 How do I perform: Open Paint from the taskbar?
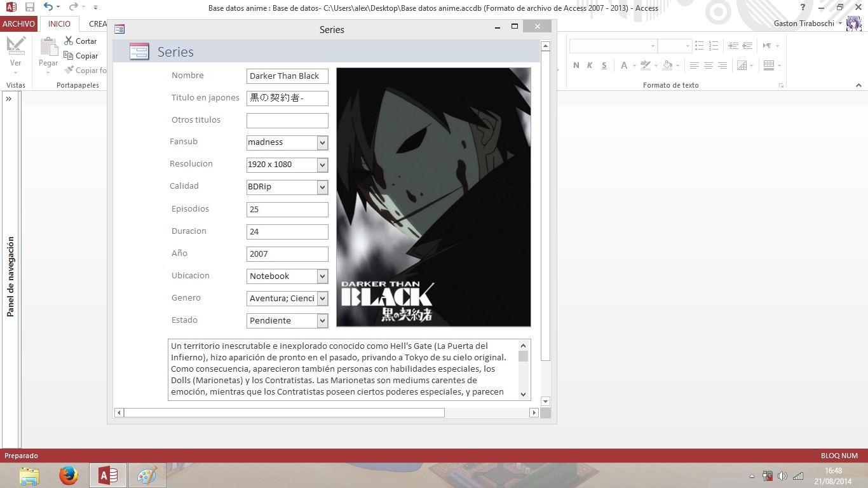[x=147, y=475]
